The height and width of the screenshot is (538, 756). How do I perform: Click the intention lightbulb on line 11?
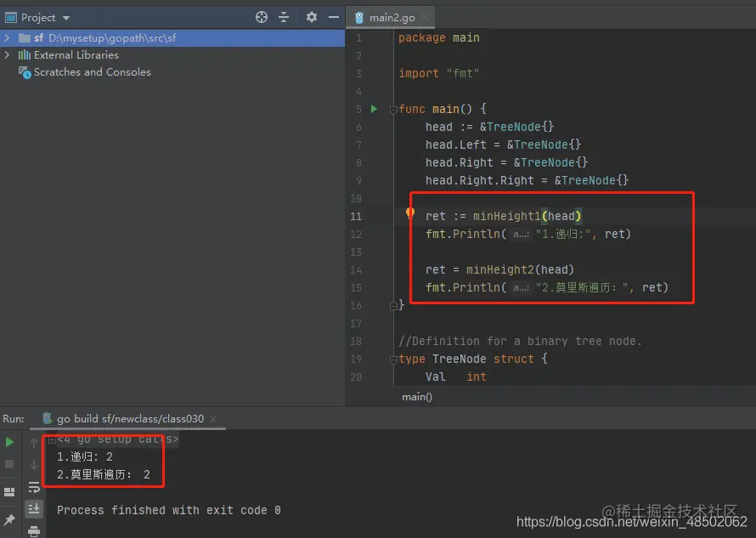pyautogui.click(x=409, y=212)
